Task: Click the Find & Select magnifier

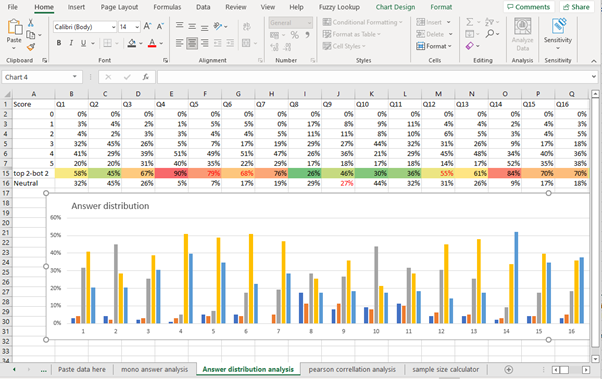Action: click(490, 34)
